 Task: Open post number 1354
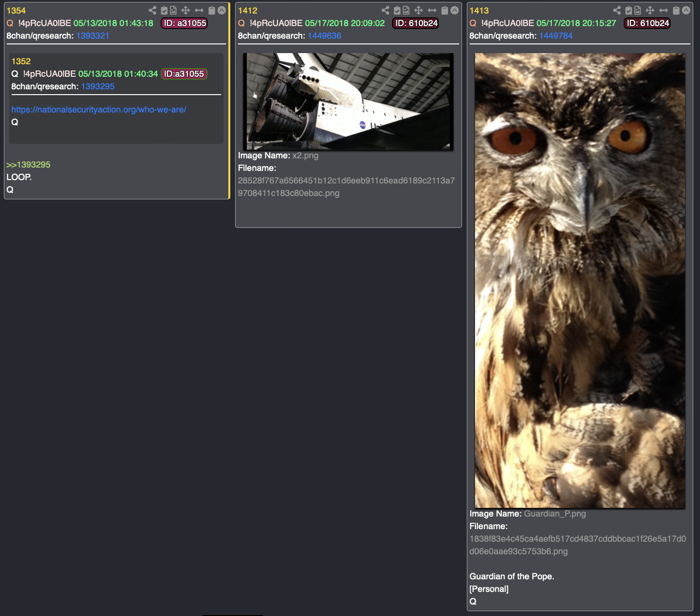tap(16, 11)
